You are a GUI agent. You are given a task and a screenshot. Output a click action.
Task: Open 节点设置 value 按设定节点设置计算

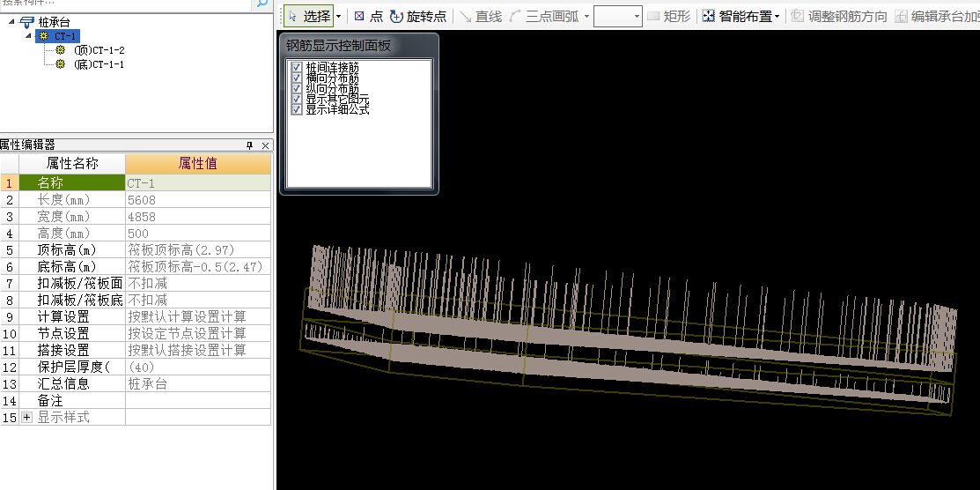[198, 333]
